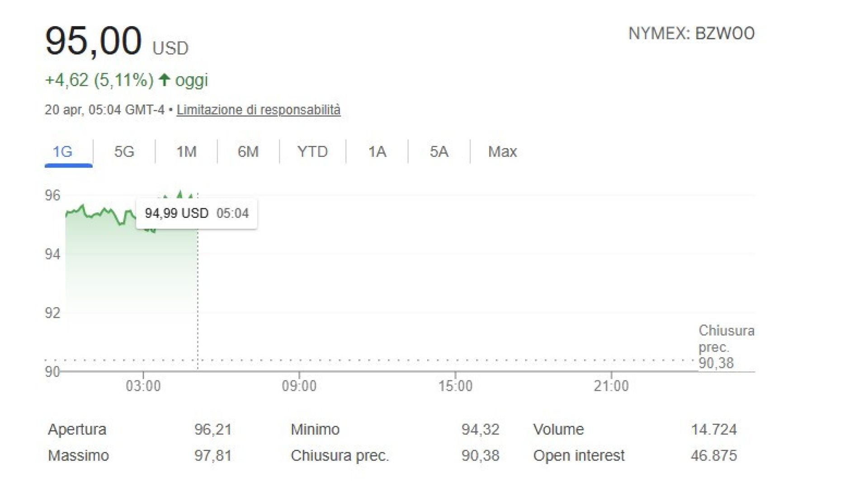
Task: Click the Volume value 14.724
Action: 713,429
